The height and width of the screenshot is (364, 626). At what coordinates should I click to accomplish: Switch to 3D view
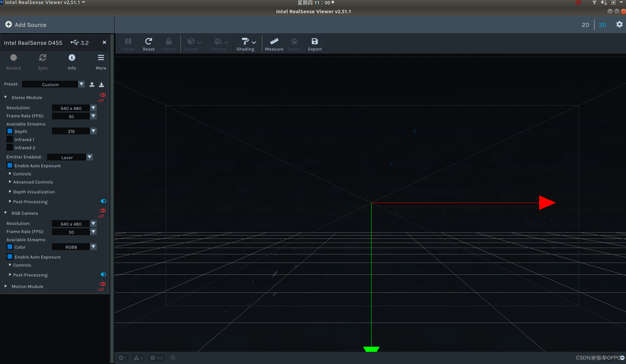(x=603, y=25)
